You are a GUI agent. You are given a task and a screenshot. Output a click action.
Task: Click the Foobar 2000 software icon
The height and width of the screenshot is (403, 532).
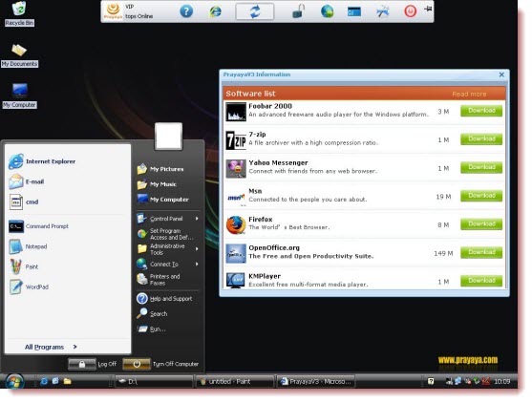pos(236,112)
